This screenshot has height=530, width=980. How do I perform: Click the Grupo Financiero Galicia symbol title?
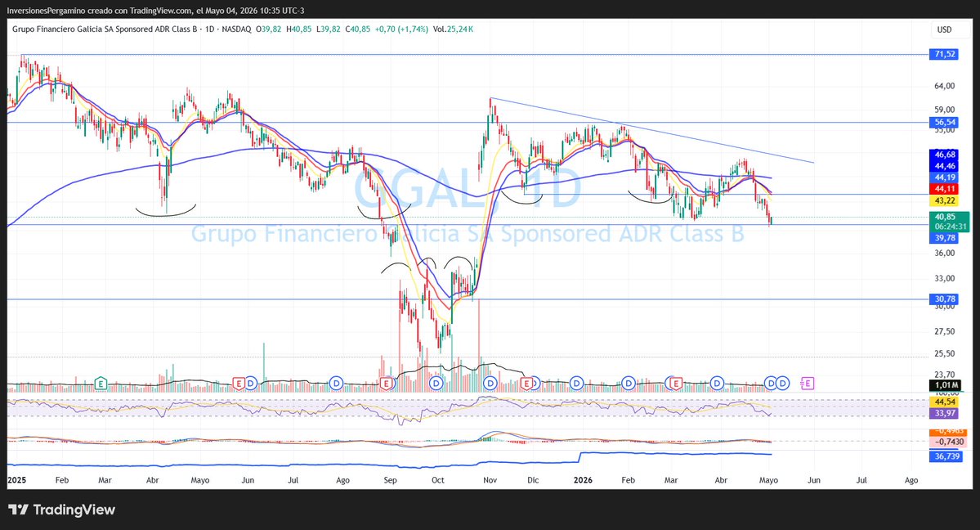(x=104, y=29)
